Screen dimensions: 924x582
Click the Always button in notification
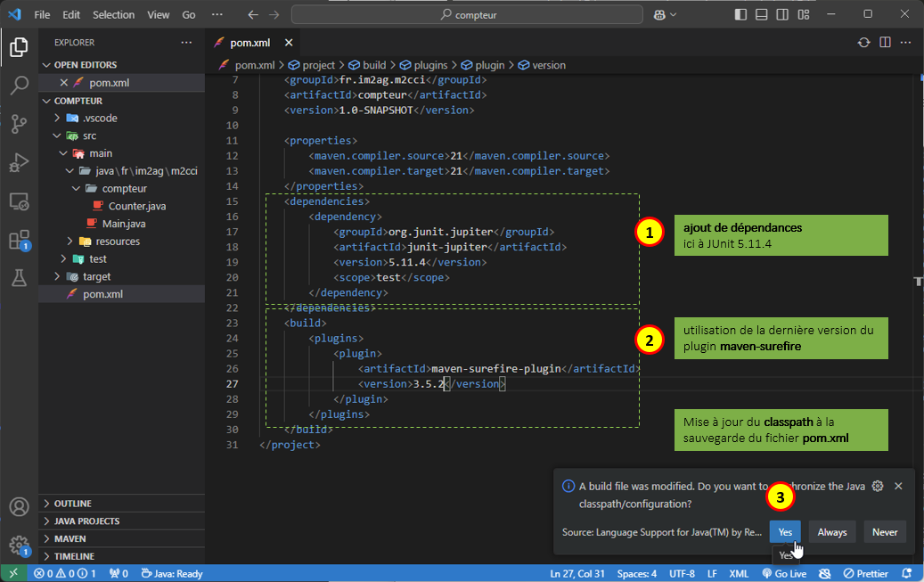832,532
